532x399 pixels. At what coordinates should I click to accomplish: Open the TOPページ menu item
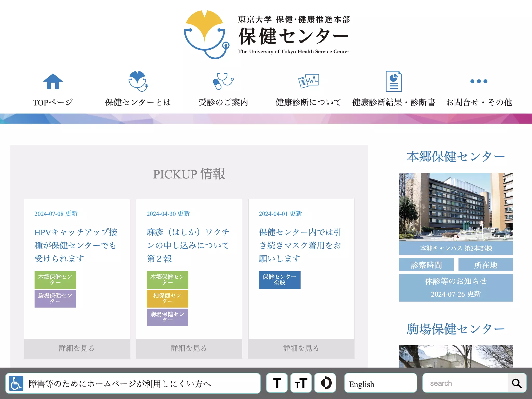click(53, 102)
